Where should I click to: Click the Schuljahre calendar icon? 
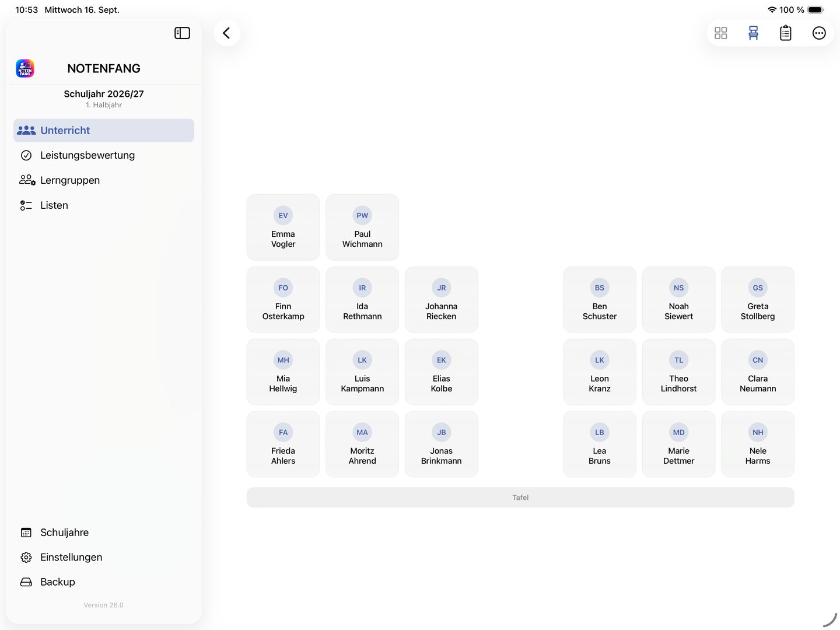pos(26,533)
